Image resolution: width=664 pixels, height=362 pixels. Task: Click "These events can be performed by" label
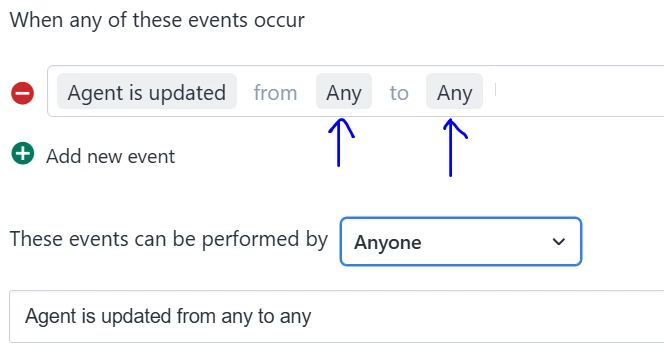click(169, 239)
